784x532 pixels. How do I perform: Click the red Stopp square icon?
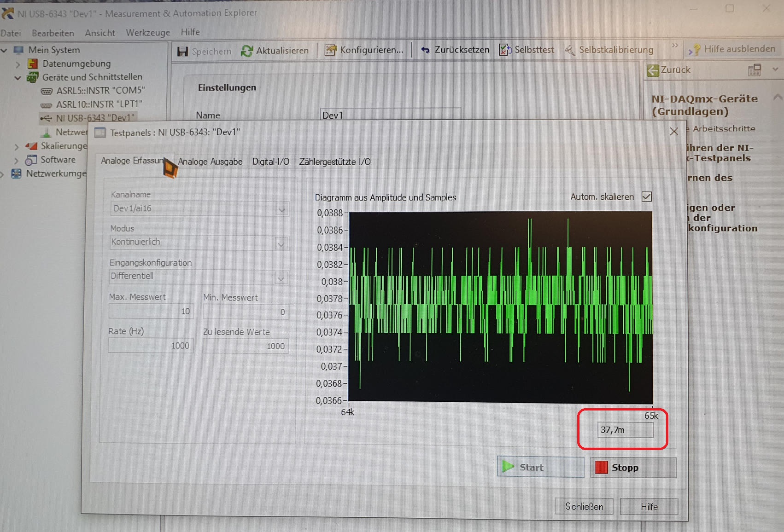[602, 467]
